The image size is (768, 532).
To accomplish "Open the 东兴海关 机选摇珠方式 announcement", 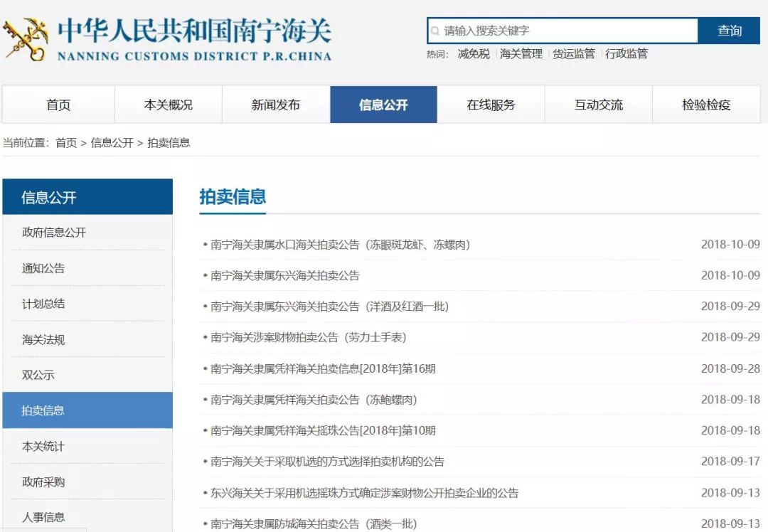I will click(x=364, y=493).
